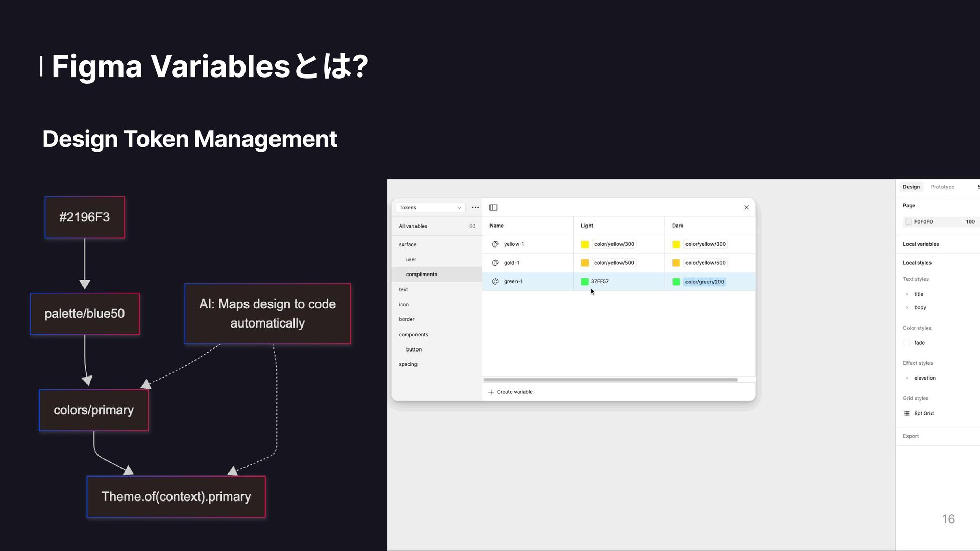Click the palette icon beside green-1

(x=495, y=282)
